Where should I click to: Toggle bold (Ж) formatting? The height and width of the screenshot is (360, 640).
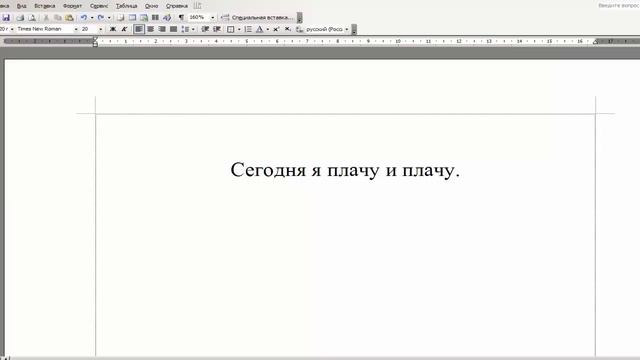point(113,29)
